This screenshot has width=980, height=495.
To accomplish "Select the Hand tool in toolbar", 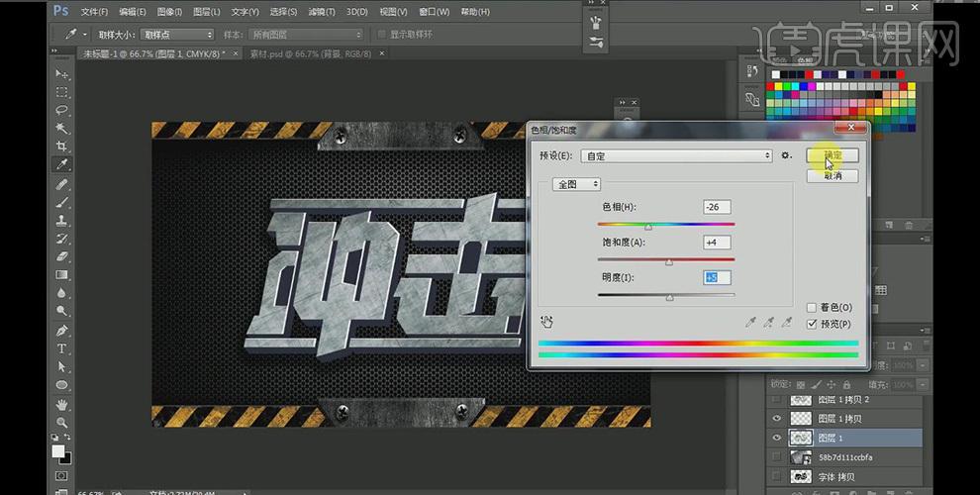I will [x=62, y=404].
